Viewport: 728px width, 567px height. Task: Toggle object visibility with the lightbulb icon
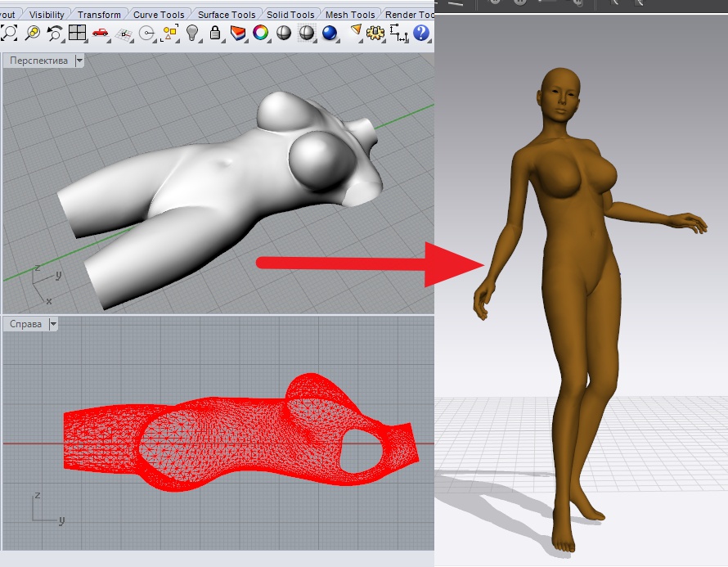[192, 33]
